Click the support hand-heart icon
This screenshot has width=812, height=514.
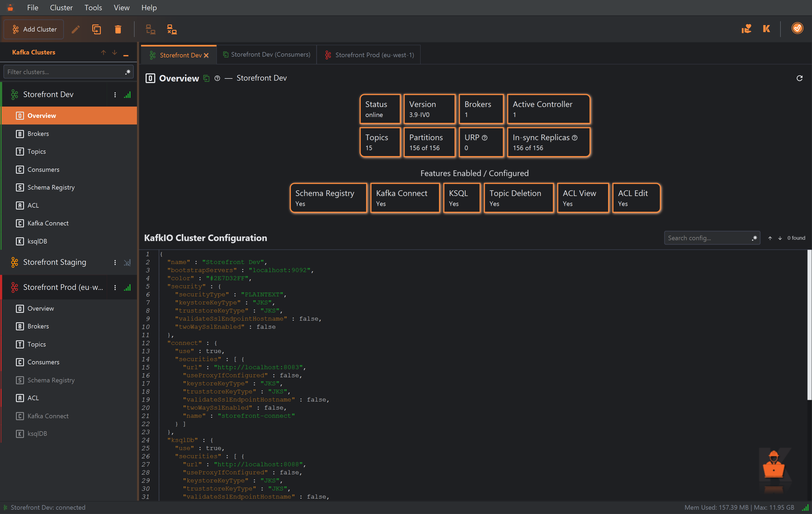click(x=746, y=29)
